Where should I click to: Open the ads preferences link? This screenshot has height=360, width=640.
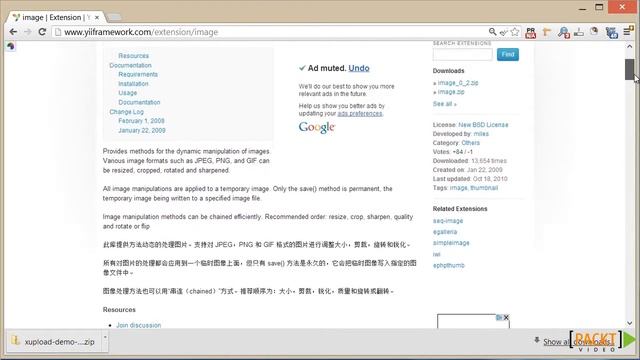(360, 113)
